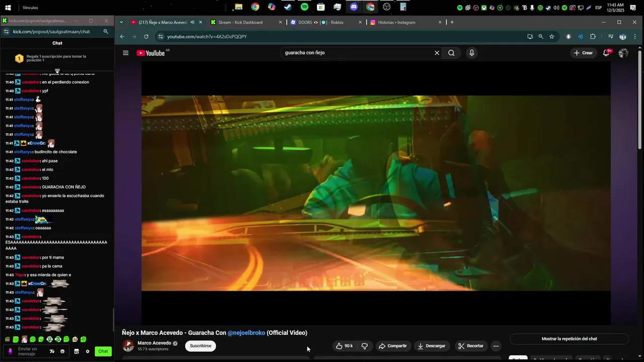This screenshot has width=644, height=362.
Task: Click chat message GUARACHA CON ÑEJO
Action: tap(64, 187)
